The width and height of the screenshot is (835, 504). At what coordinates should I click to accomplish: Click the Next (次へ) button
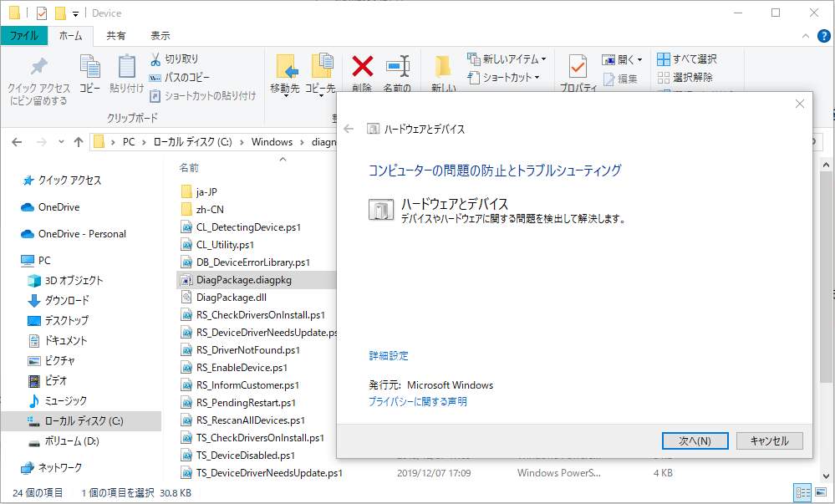[695, 440]
